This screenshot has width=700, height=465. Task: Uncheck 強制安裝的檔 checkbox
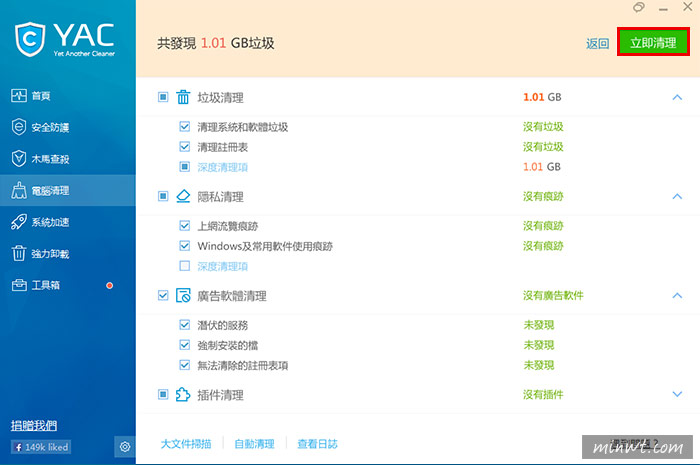click(184, 345)
